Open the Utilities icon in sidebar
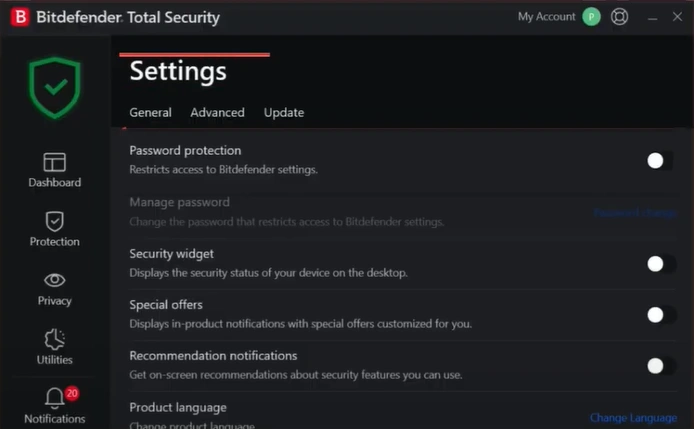This screenshot has height=429, width=694. [x=54, y=339]
